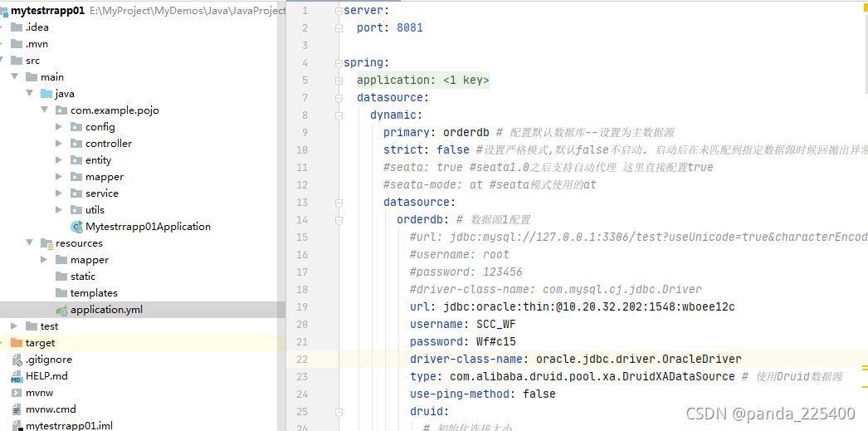Click the test folder icon
This screenshot has height=431, width=868.
click(x=31, y=326)
